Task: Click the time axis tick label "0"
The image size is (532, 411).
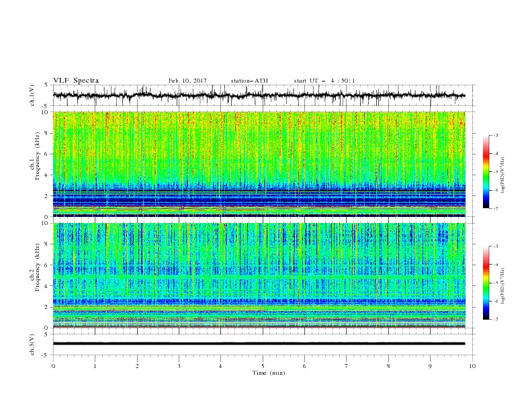Action: [x=53, y=366]
